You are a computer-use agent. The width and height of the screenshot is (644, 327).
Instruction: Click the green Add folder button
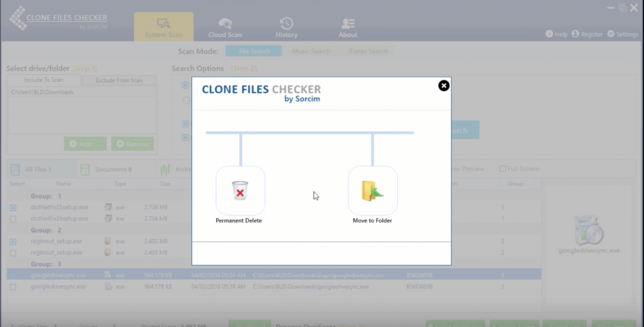[x=85, y=144]
